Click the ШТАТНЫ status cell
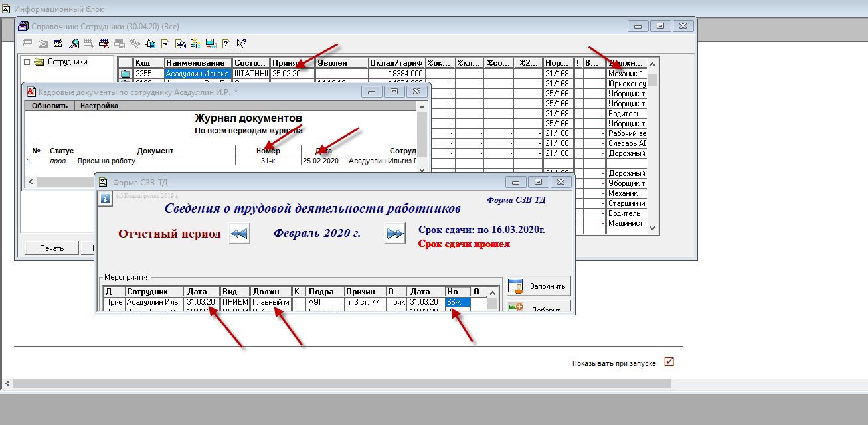868x425 pixels. (251, 74)
